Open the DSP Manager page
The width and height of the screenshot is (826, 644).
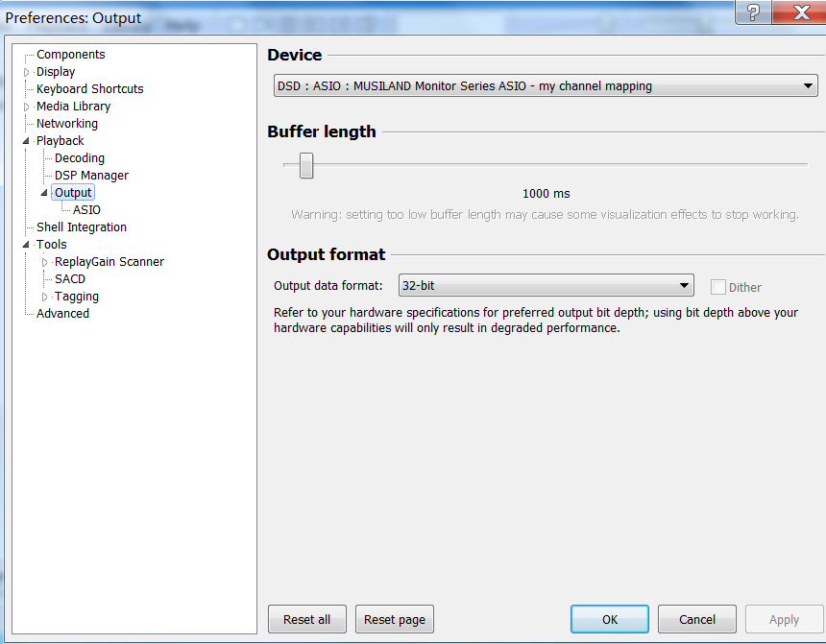coord(91,176)
